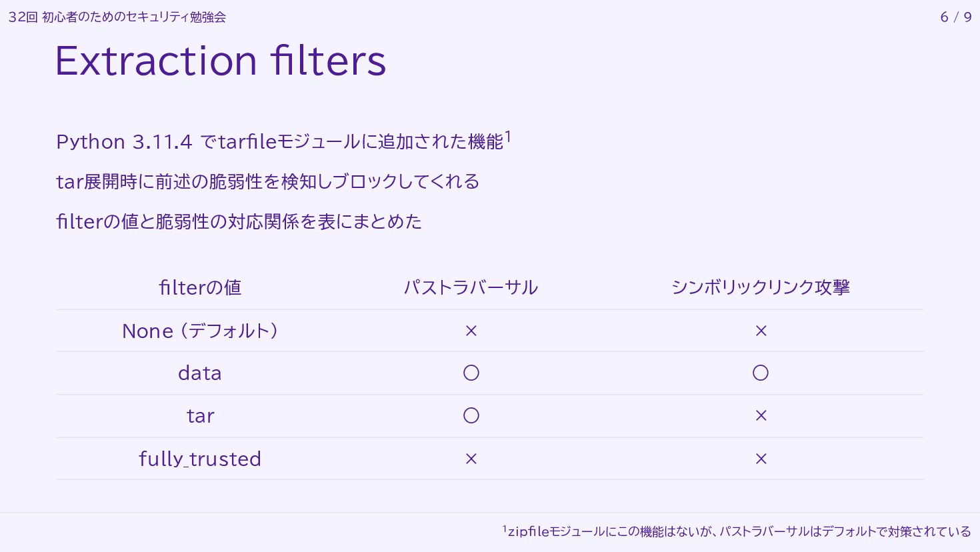Image resolution: width=980 pixels, height=552 pixels.
Task: Click the zipfile footnote text at bottom
Action: [x=737, y=531]
